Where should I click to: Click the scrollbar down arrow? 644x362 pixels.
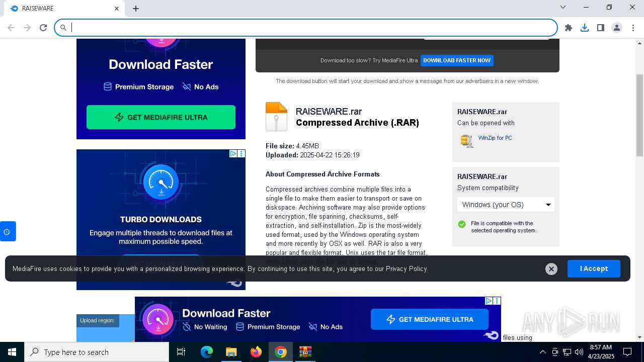click(x=640, y=337)
